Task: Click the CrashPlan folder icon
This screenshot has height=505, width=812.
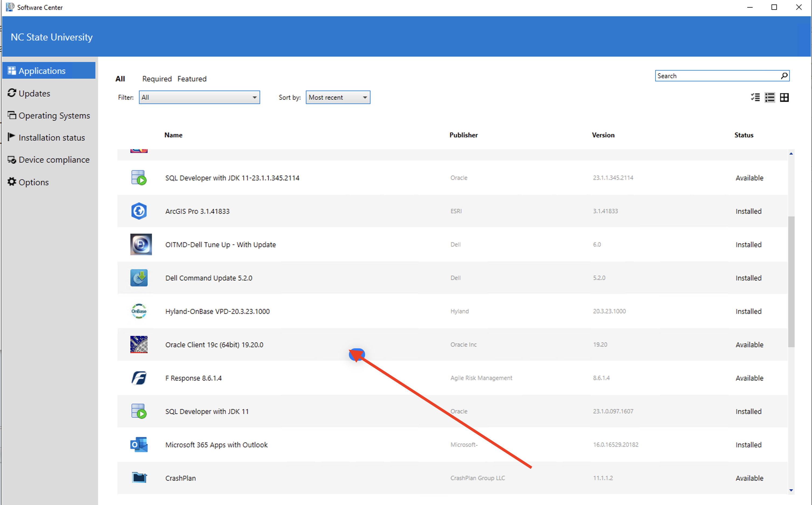Action: click(139, 478)
